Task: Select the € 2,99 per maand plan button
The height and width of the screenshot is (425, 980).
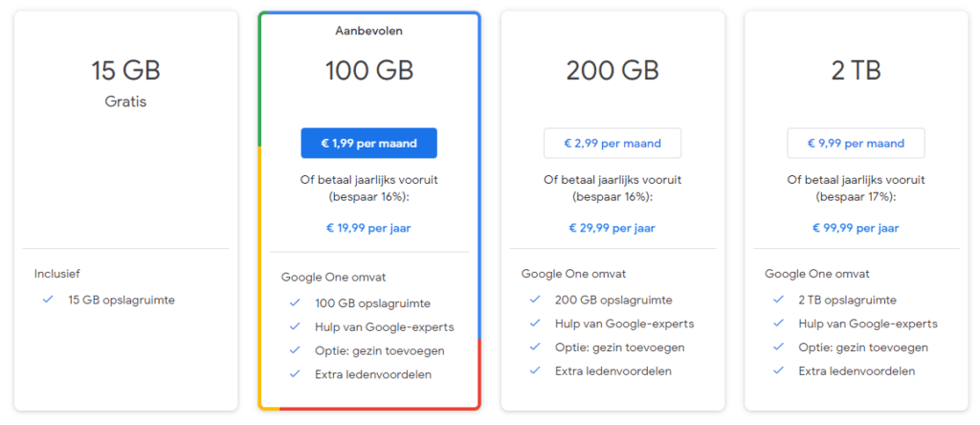Action: pyautogui.click(x=612, y=144)
